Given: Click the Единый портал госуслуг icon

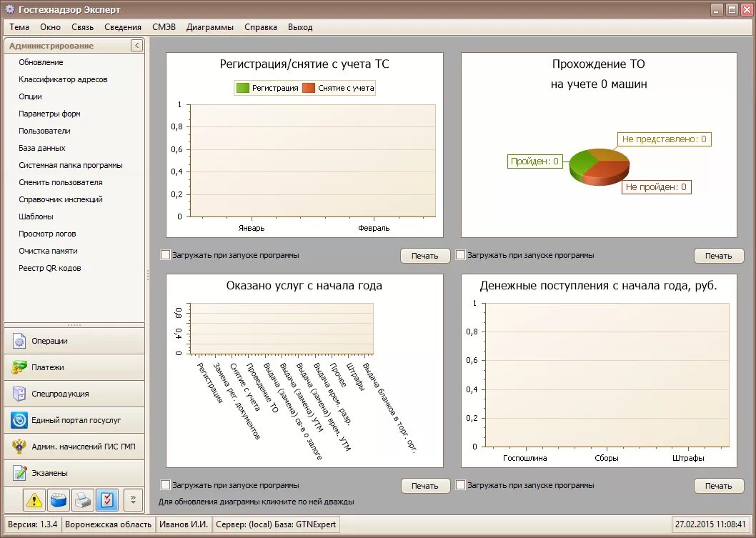Looking at the screenshot, I should (19, 420).
